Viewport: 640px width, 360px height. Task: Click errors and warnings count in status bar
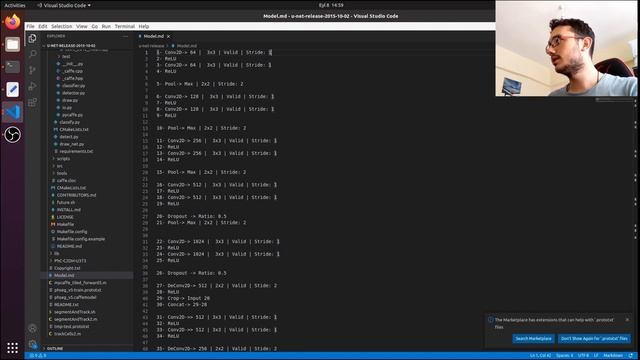[38, 356]
